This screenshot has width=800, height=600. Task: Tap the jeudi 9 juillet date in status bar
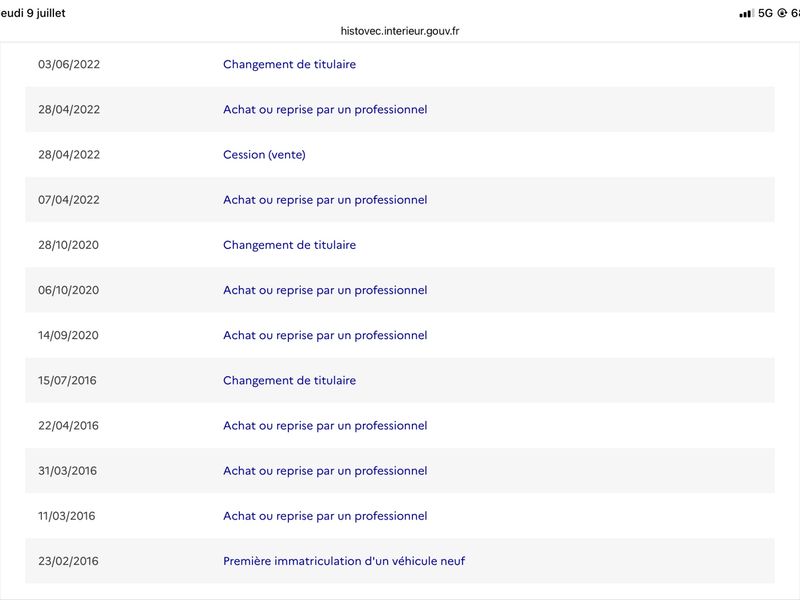[33, 13]
